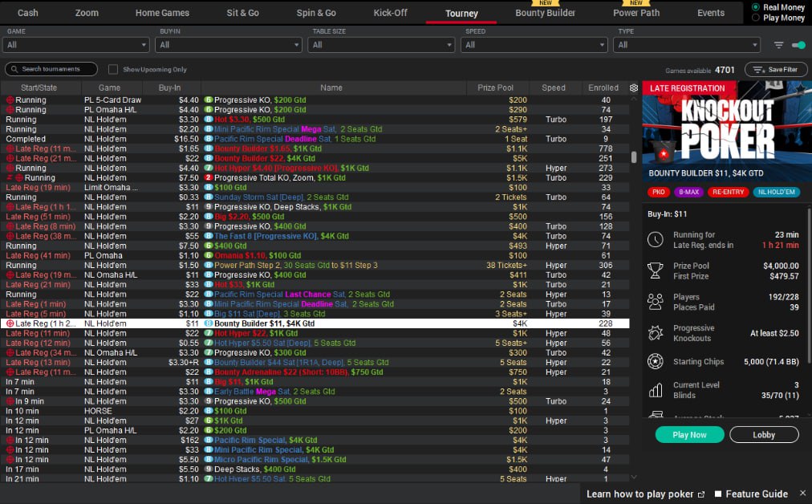
Task: Click badge icon on Deep Stacks, $400 Gtd row
Action: [208, 469]
